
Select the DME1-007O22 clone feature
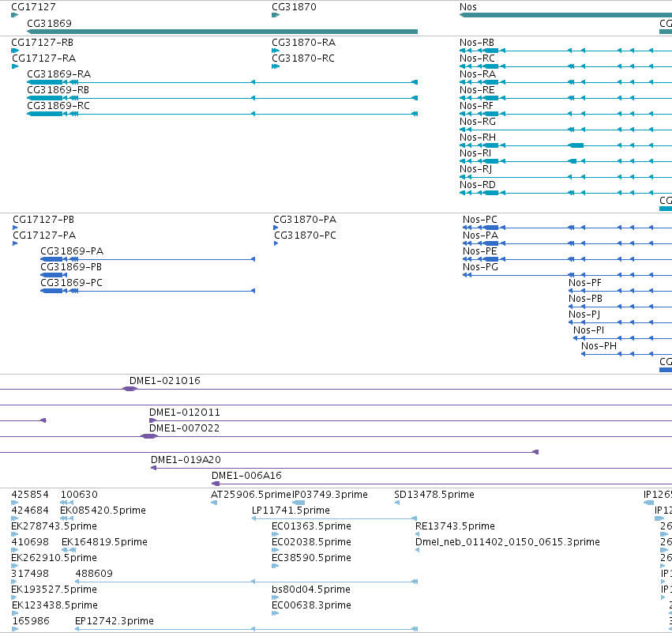tap(184, 428)
